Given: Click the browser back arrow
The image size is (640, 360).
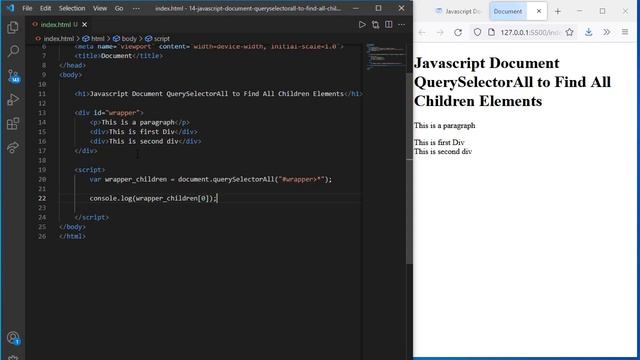Looking at the screenshot, I should point(422,32).
